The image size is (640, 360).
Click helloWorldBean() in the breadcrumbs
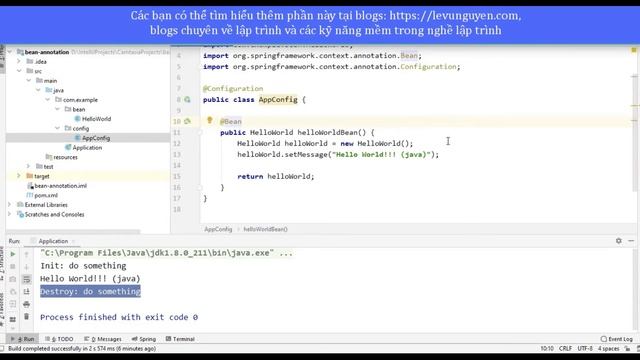(x=265, y=229)
